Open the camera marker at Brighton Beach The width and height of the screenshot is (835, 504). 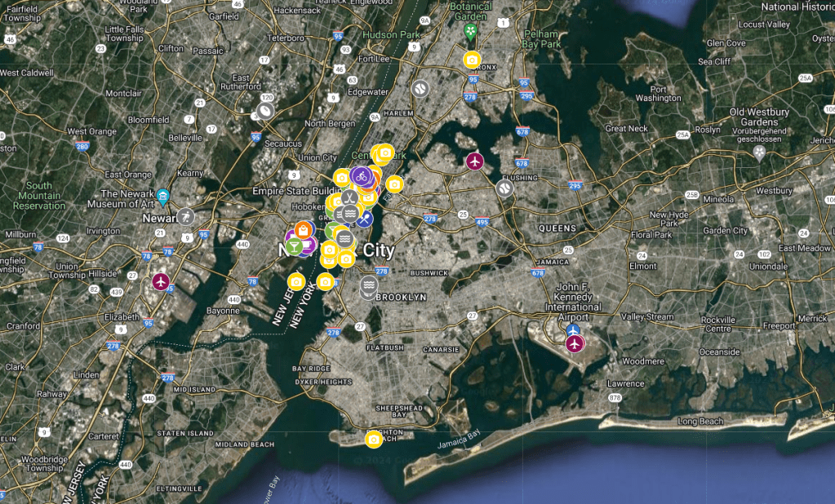[374, 440]
